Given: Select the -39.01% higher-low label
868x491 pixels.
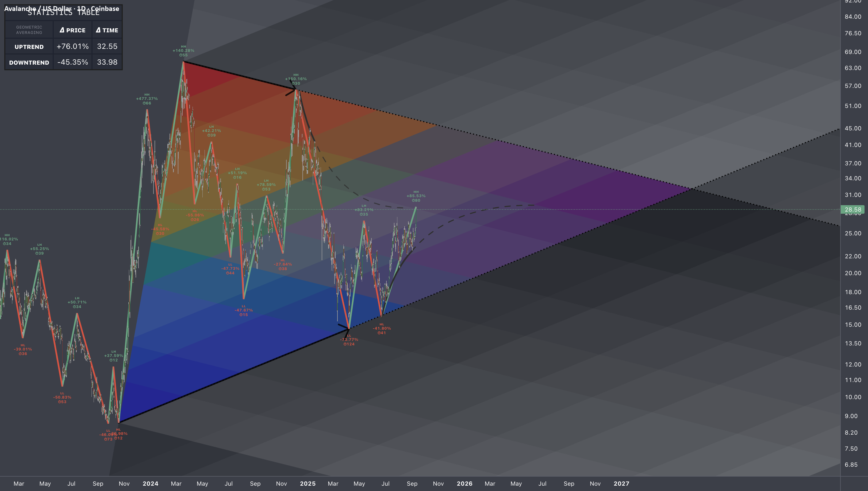Looking at the screenshot, I should (x=23, y=349).
